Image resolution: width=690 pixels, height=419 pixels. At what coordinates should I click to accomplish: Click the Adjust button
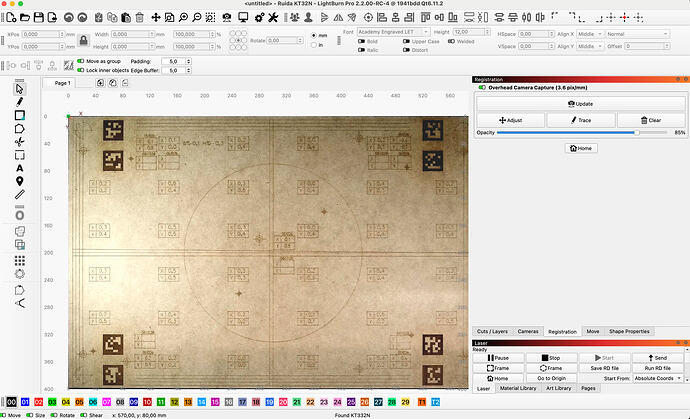[x=510, y=120]
